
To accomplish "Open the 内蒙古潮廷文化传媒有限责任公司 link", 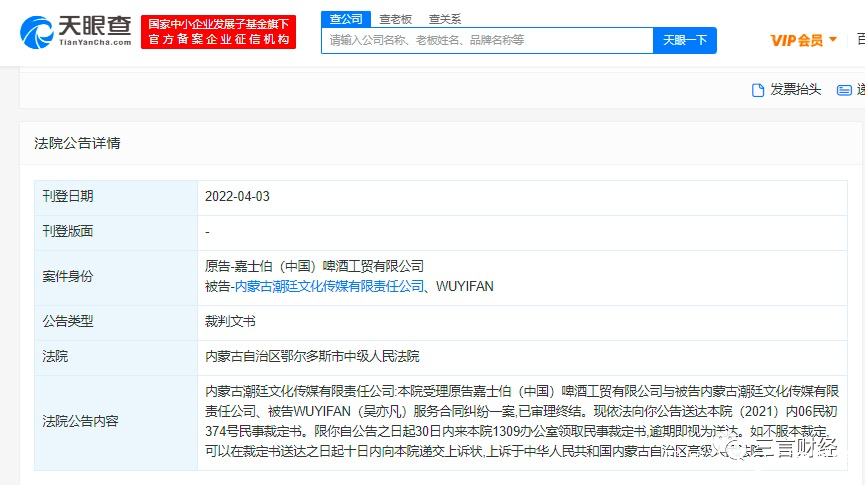I will (329, 286).
